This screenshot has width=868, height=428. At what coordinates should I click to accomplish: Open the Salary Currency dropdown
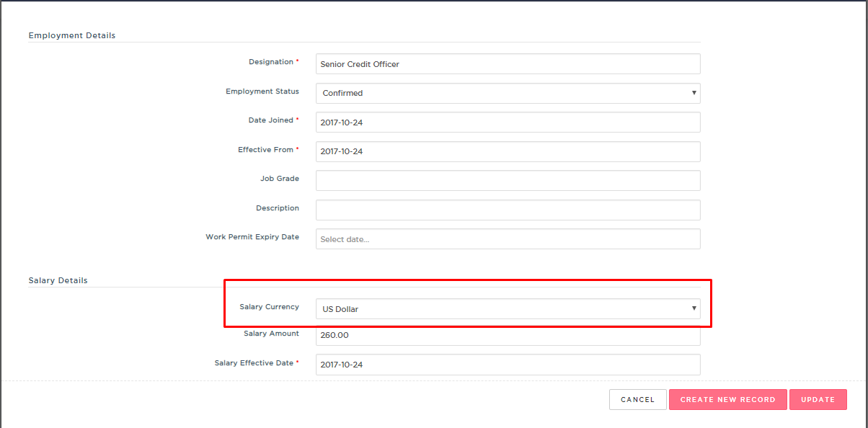coord(508,308)
